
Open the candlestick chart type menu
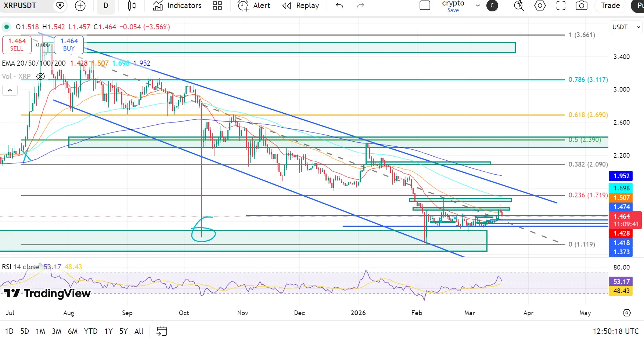pyautogui.click(x=132, y=6)
